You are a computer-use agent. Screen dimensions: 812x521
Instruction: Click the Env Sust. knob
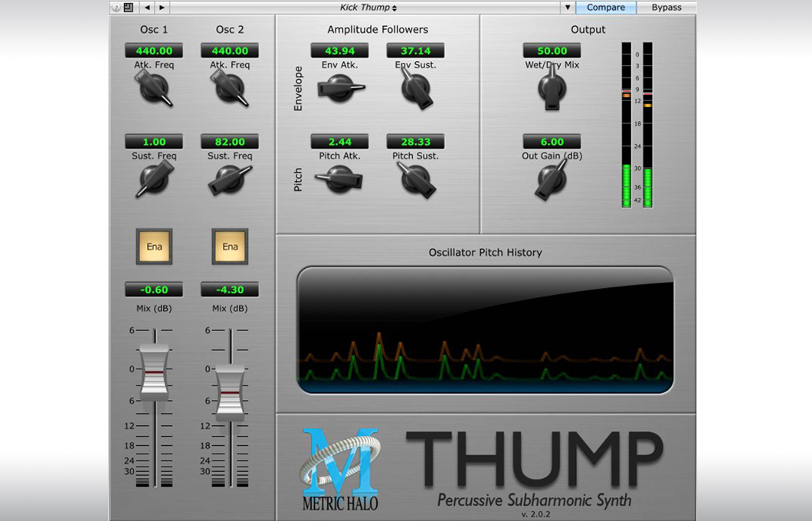(416, 88)
